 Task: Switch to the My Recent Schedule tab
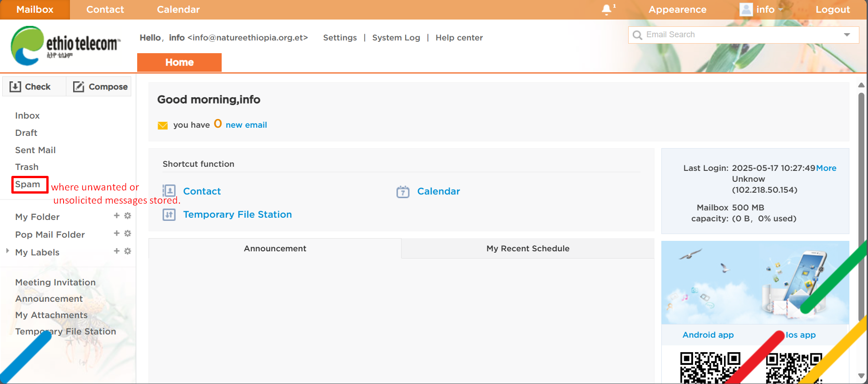click(x=528, y=249)
